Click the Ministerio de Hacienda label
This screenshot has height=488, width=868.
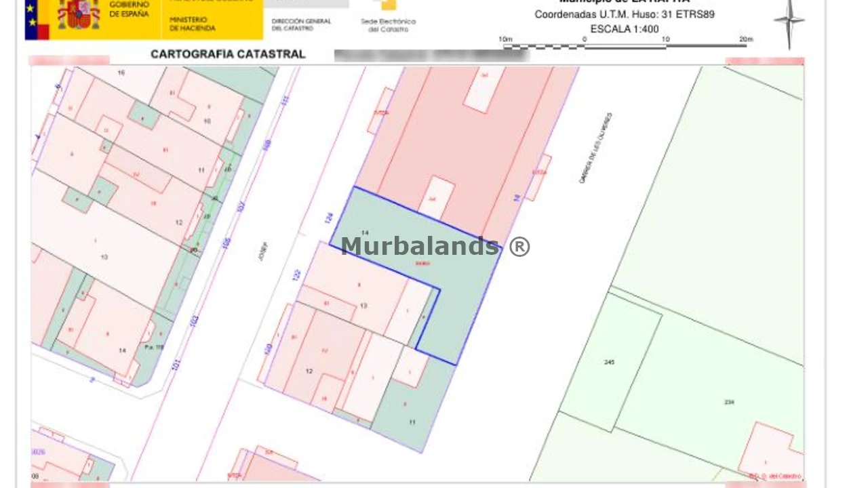[192, 24]
